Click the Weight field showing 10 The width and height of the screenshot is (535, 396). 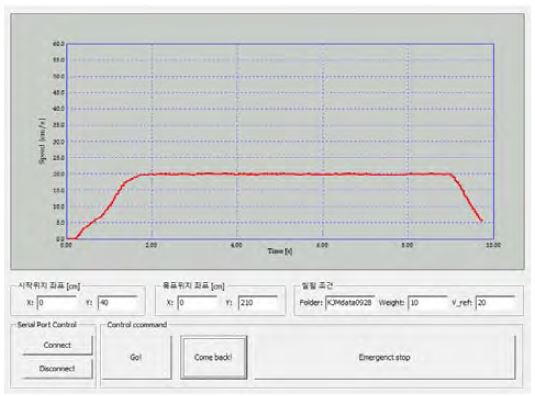click(x=427, y=303)
